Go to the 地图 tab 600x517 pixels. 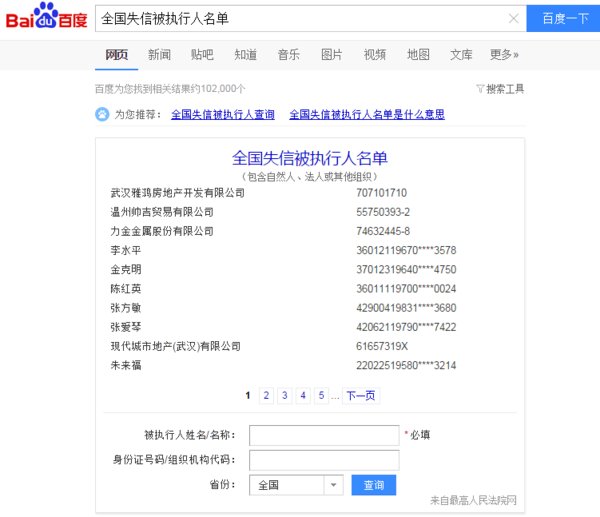pyautogui.click(x=418, y=55)
